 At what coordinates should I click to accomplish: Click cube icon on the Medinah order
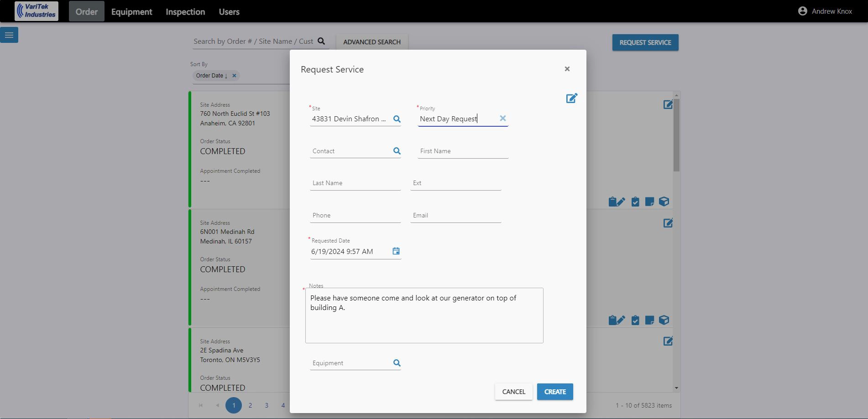pyautogui.click(x=664, y=320)
